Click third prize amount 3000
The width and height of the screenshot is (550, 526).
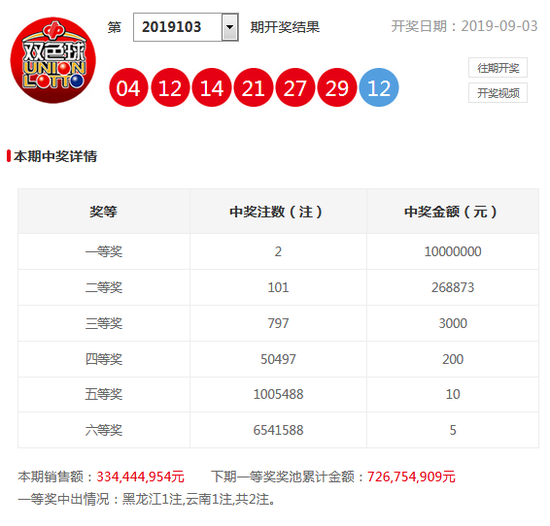click(x=453, y=323)
